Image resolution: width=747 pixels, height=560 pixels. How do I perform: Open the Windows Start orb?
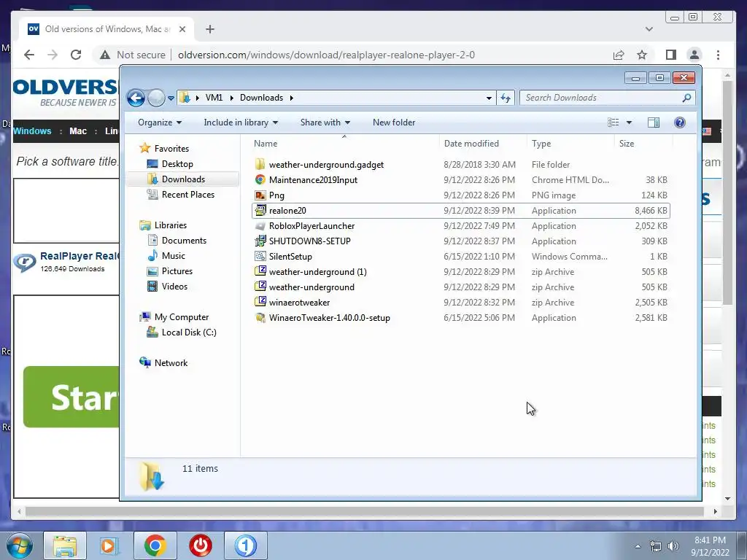tap(20, 545)
